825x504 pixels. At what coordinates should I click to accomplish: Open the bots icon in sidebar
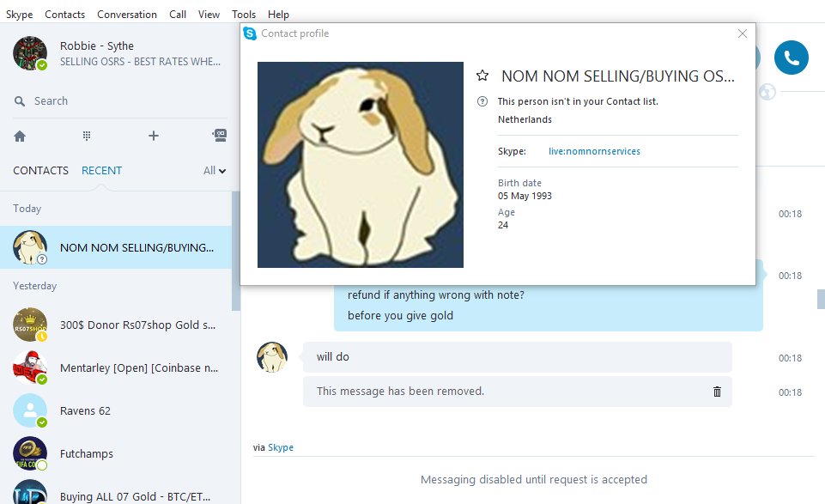(220, 135)
